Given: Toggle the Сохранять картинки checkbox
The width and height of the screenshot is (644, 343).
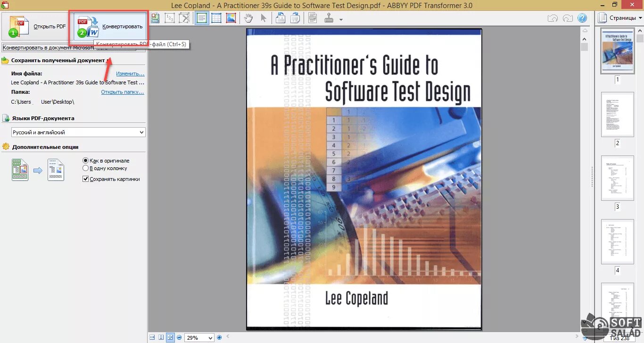Looking at the screenshot, I should (x=85, y=179).
